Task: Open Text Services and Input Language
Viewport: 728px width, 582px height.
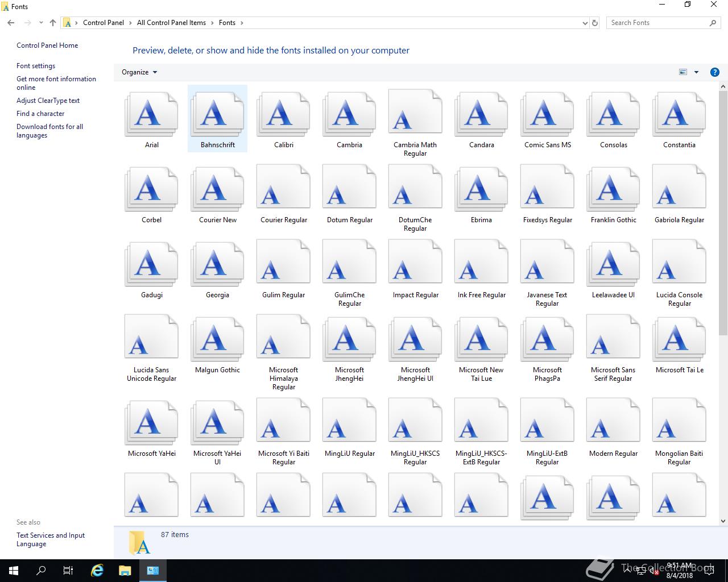Action: pos(51,539)
